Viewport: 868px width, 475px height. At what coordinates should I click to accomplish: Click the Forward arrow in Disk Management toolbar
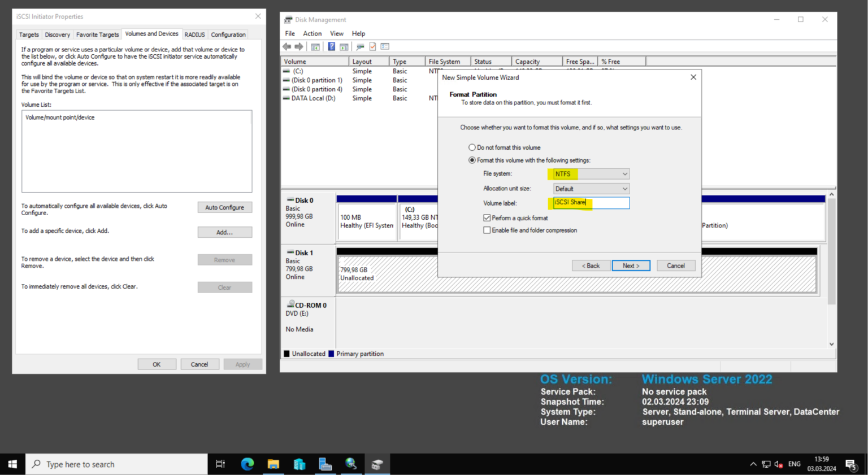299,46
